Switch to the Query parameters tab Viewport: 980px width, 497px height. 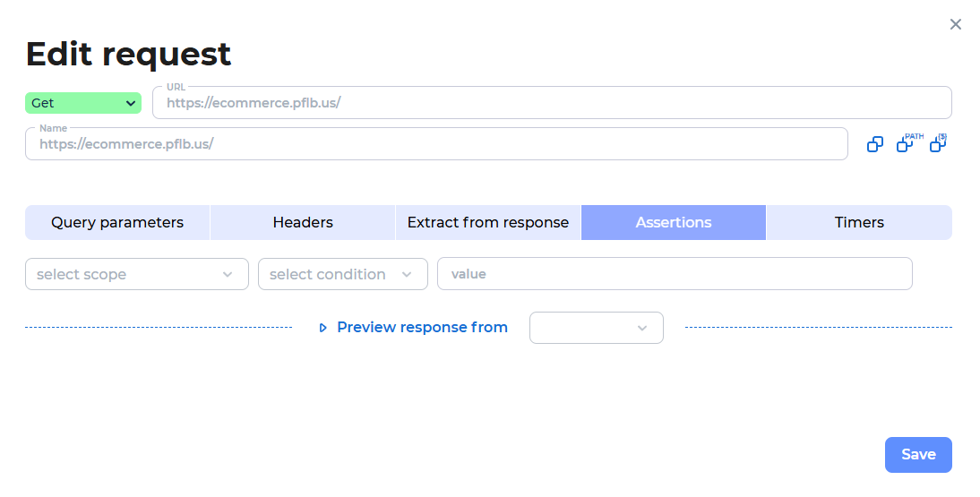click(117, 223)
